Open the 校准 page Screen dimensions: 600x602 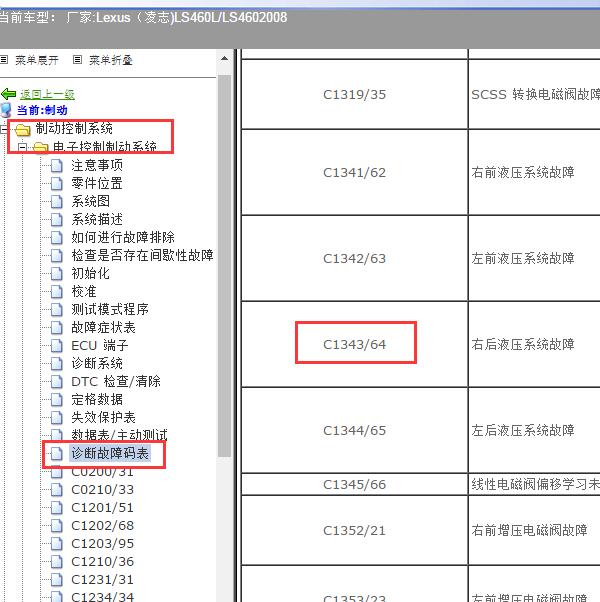click(x=84, y=291)
